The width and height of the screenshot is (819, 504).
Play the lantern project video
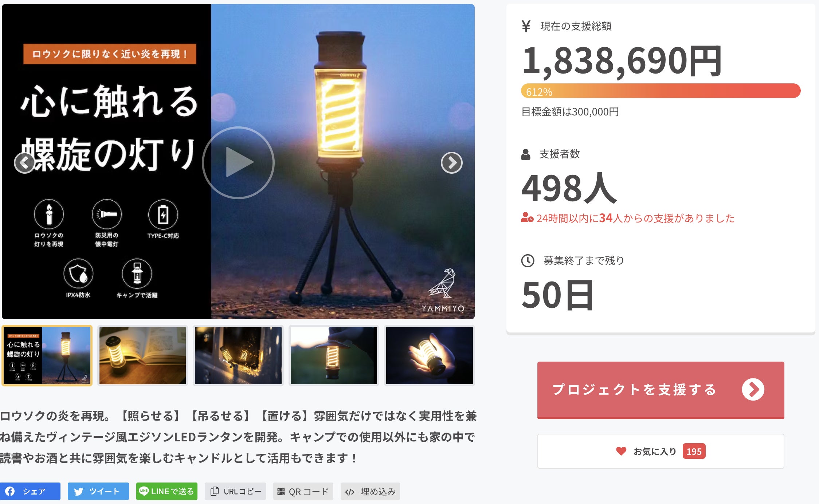(238, 162)
